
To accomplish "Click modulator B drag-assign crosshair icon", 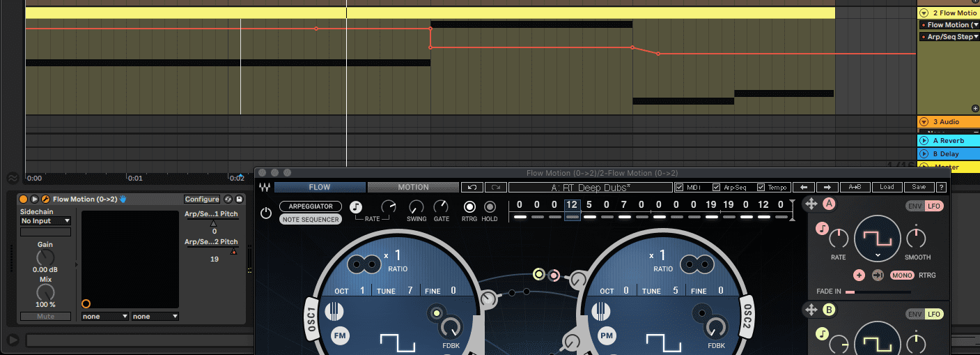I will click(811, 310).
